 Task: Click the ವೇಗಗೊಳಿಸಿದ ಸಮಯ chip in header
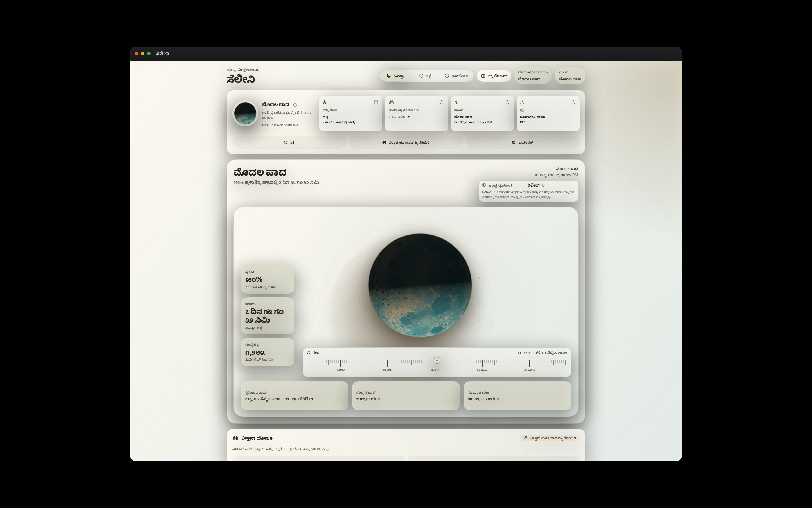[x=533, y=76]
